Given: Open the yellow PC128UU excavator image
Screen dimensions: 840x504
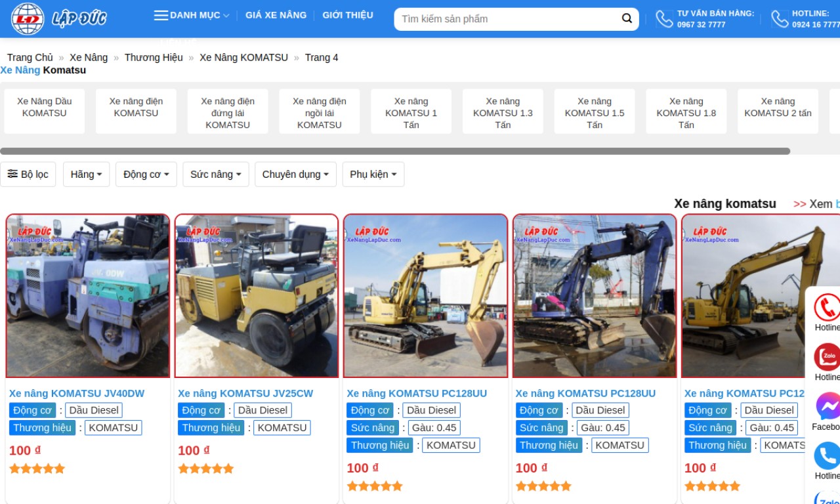Looking at the screenshot, I should [425, 296].
